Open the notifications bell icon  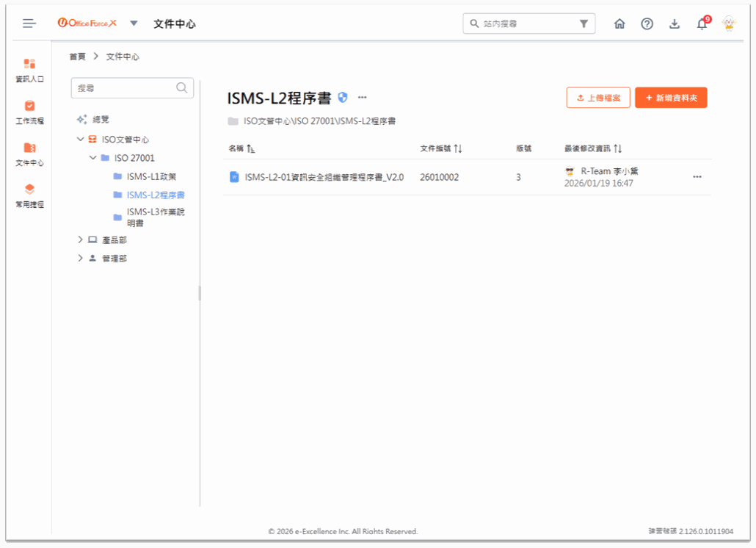pos(702,24)
